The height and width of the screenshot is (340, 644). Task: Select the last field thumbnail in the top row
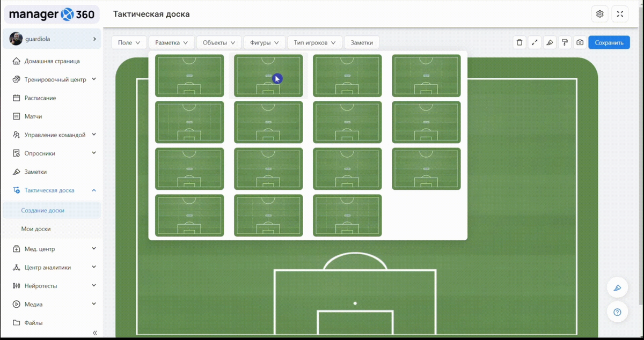[427, 76]
